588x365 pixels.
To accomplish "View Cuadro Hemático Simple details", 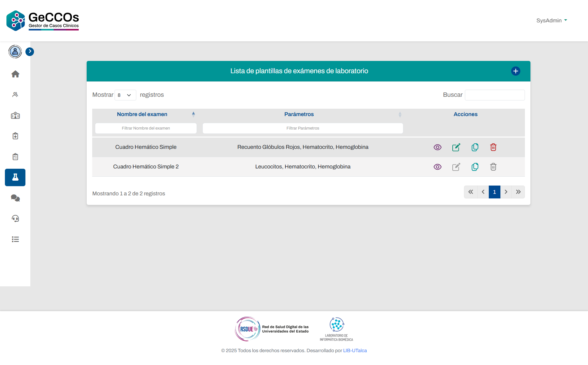I will 438,147.
